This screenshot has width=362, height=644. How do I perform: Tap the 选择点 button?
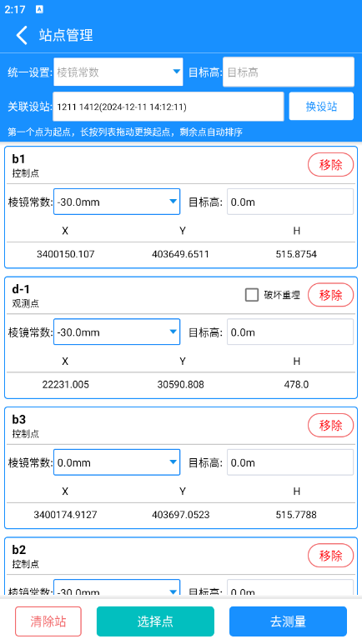pos(155,622)
